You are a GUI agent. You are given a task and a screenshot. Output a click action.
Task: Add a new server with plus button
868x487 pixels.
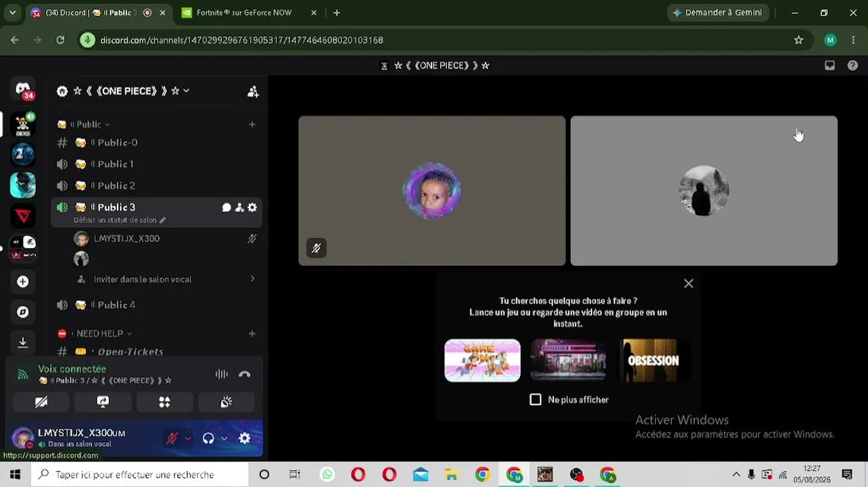click(23, 281)
